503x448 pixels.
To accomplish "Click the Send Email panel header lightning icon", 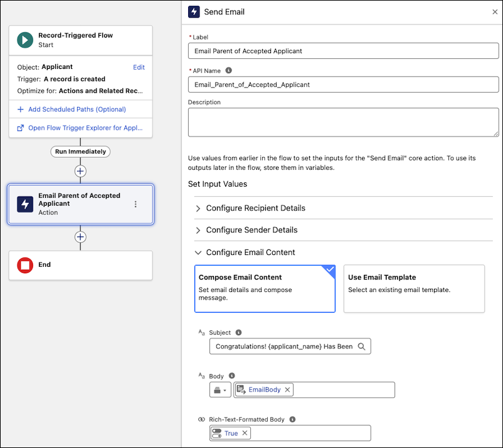I will (194, 12).
